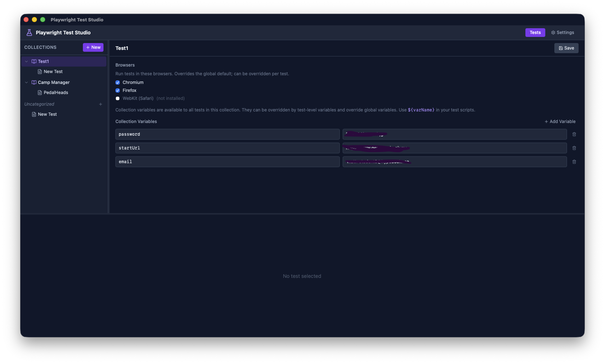The width and height of the screenshot is (605, 364).
Task: Save the Test1 collection
Action: point(566,48)
